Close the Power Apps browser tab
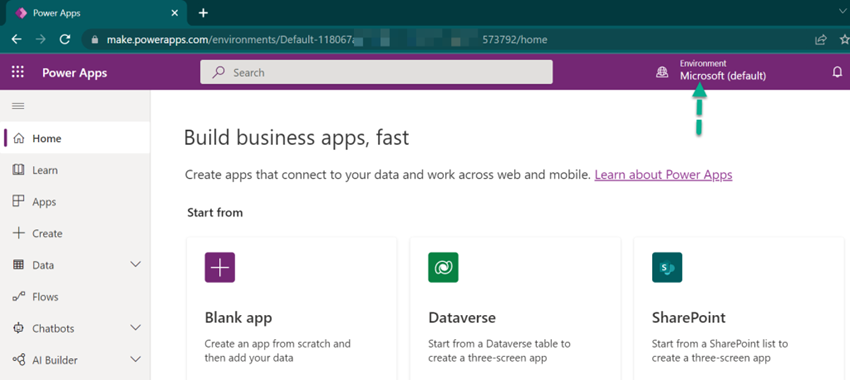 (x=175, y=13)
